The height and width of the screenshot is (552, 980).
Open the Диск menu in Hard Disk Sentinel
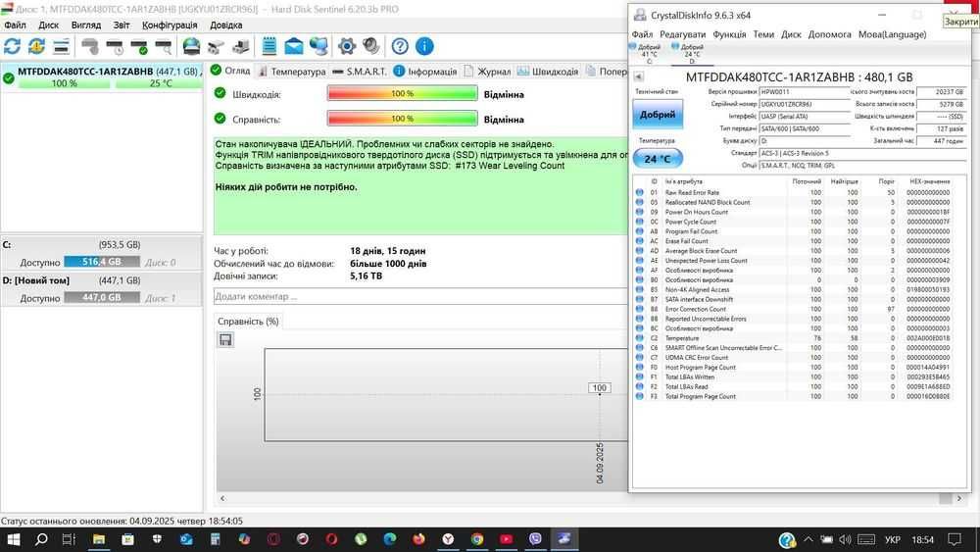pyautogui.click(x=49, y=25)
